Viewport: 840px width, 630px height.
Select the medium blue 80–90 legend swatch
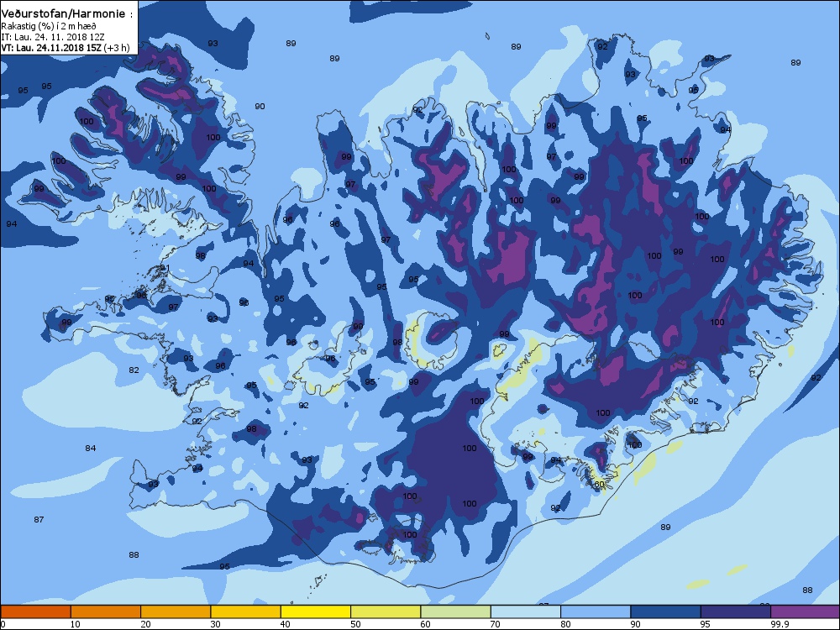coord(596,612)
